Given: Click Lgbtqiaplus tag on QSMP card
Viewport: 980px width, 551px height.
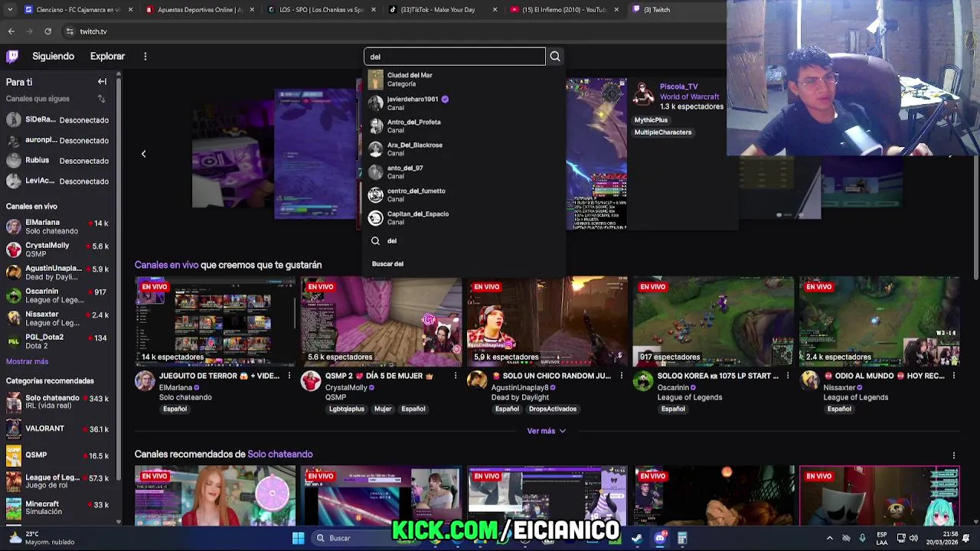Looking at the screenshot, I should pyautogui.click(x=347, y=409).
